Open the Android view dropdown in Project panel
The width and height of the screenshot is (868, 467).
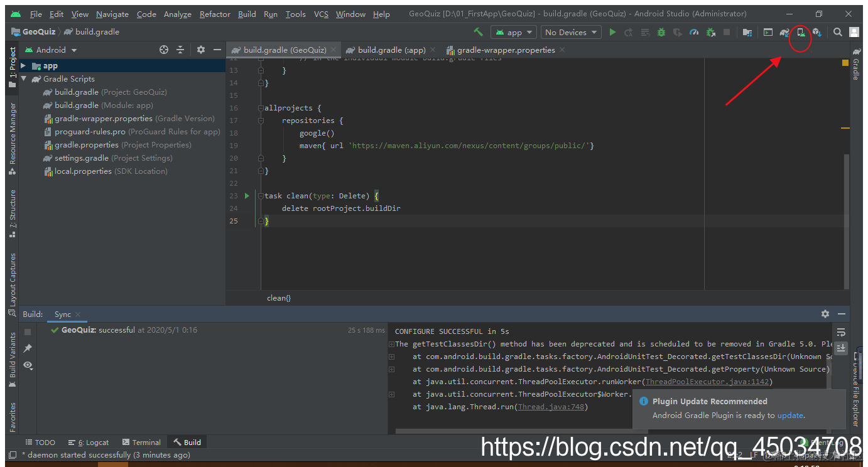51,50
